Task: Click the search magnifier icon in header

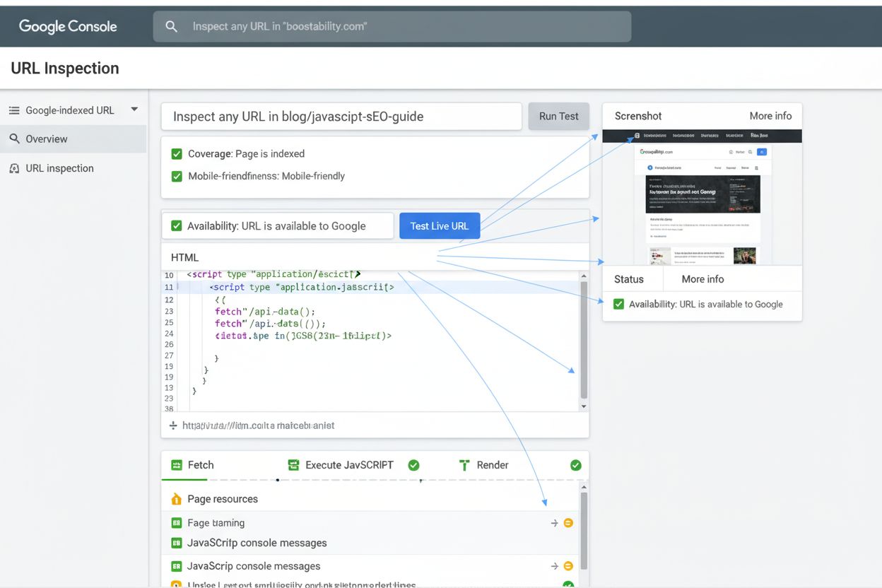Action: (x=171, y=26)
